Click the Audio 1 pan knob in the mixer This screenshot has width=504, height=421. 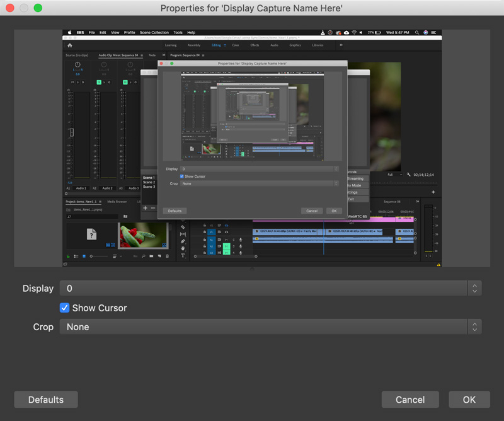pyautogui.click(x=77, y=65)
